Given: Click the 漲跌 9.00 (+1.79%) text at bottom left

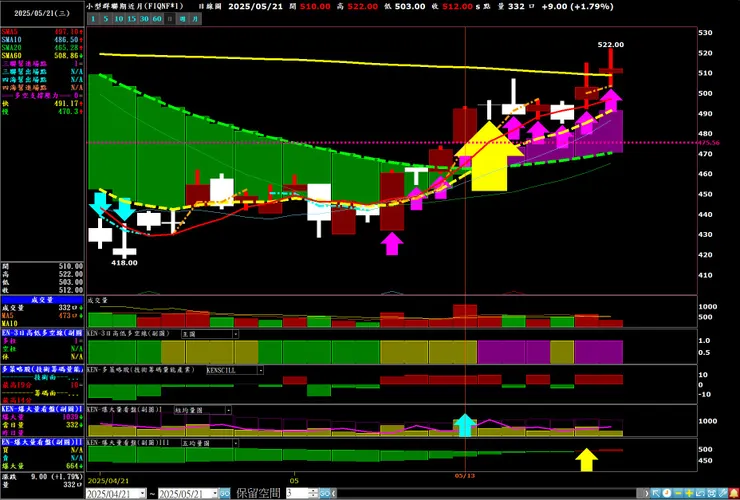Looking at the screenshot, I should pos(42,477).
